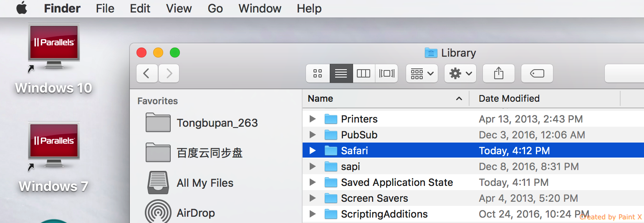Open the Arrange items dropdown

click(x=422, y=73)
